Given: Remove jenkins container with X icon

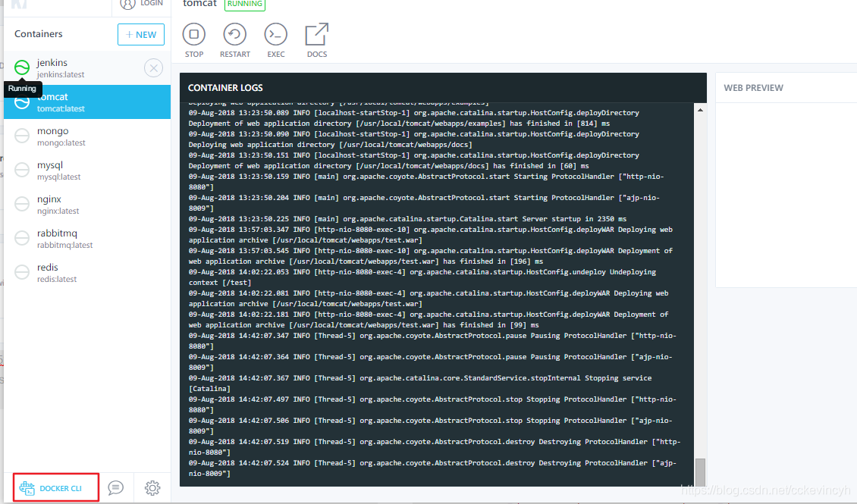Looking at the screenshot, I should 154,67.
